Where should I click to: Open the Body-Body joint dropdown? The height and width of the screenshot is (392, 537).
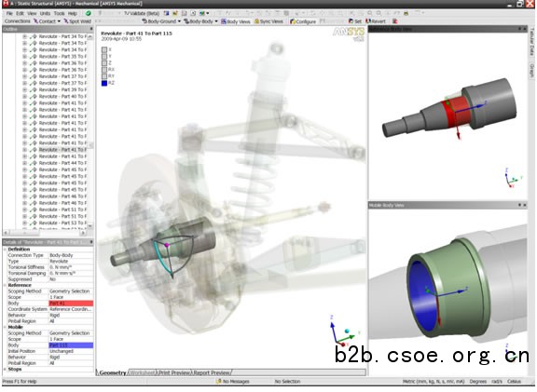[x=200, y=21]
